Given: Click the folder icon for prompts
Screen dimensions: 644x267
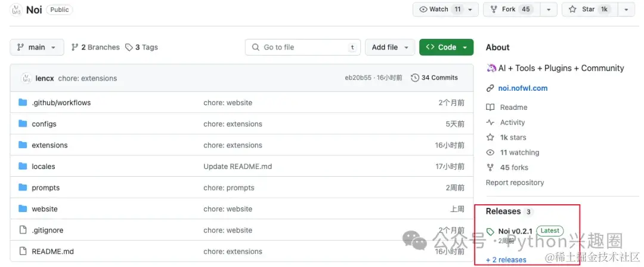Looking at the screenshot, I should [x=23, y=188].
